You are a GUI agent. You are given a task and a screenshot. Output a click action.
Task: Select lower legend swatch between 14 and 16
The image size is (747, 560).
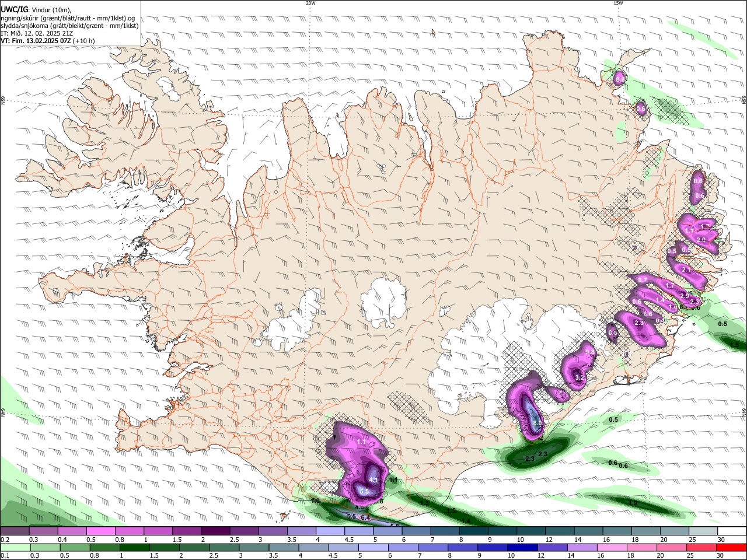(x=582, y=548)
